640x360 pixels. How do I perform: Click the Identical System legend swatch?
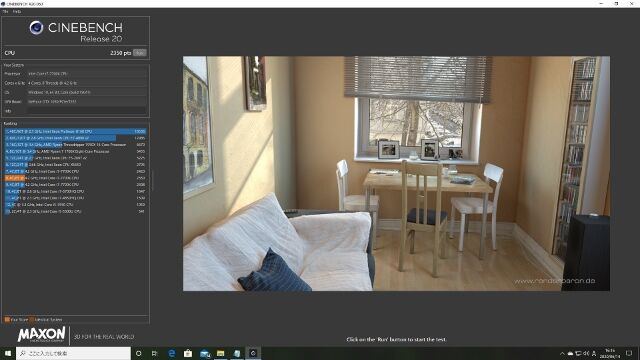click(31, 320)
